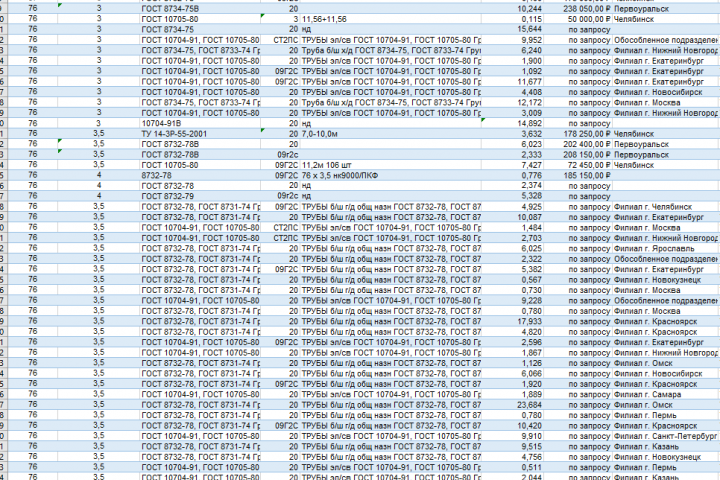The width and height of the screenshot is (720, 480).
Task: Select the price cell 178 250,00 ₽
Action: click(x=578, y=134)
